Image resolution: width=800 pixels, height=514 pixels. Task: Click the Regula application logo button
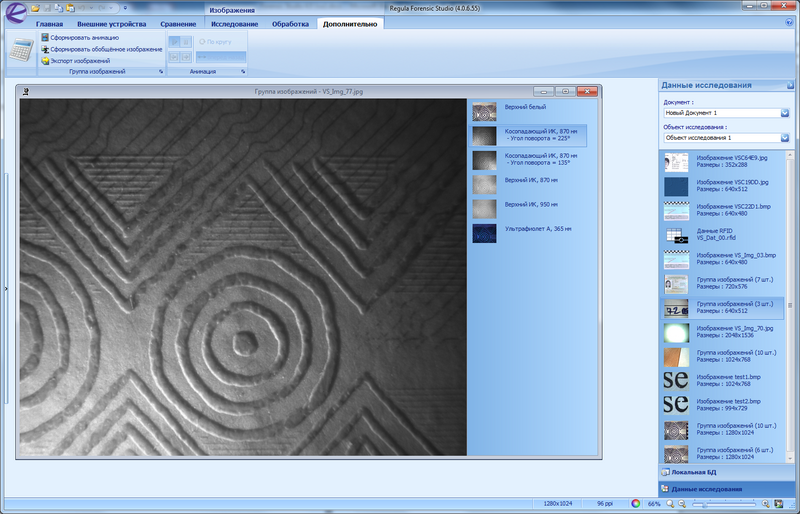pyautogui.click(x=14, y=14)
